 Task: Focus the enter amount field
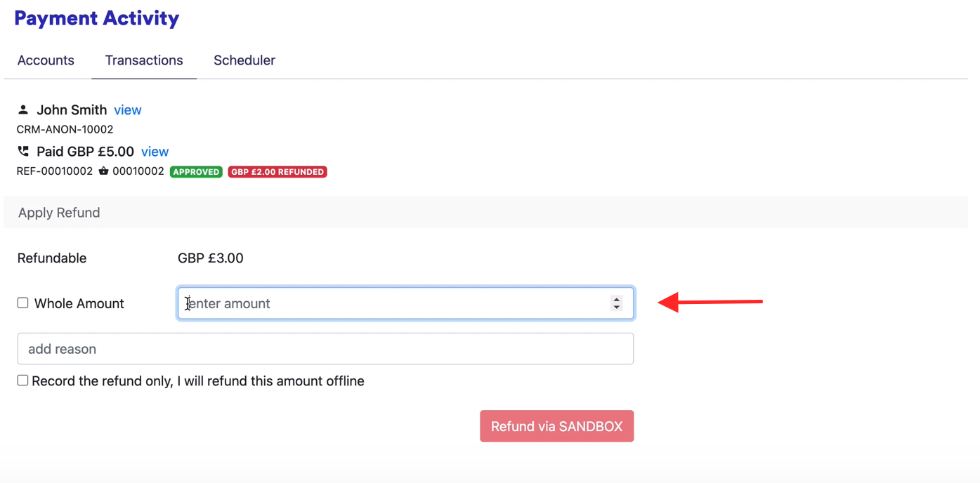tap(405, 303)
